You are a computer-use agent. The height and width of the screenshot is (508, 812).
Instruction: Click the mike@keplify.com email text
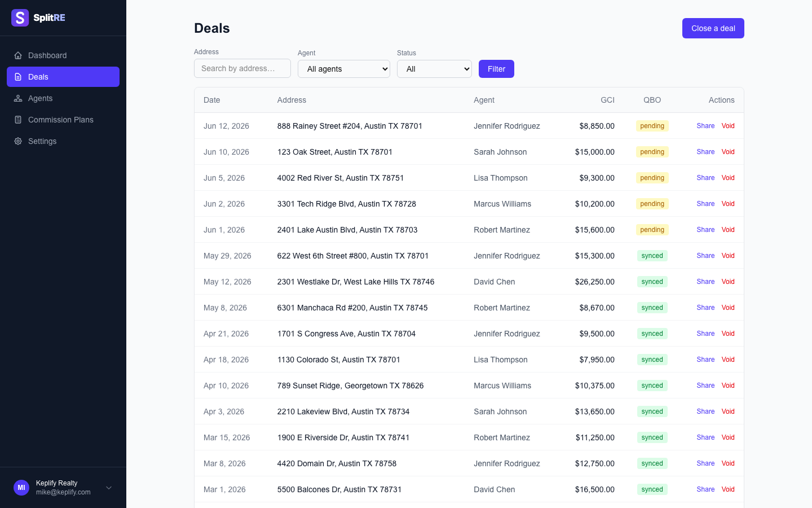click(x=63, y=492)
